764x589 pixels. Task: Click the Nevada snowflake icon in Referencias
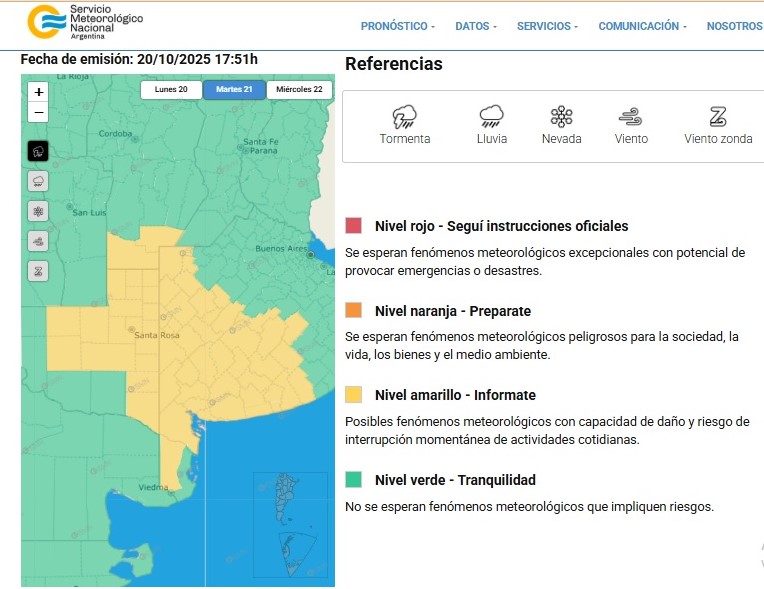561,117
